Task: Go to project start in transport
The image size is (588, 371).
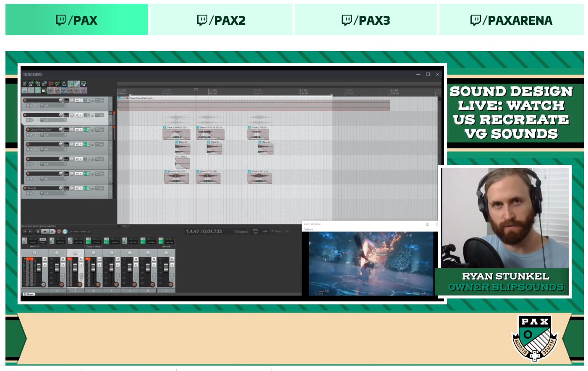Action: (x=24, y=232)
